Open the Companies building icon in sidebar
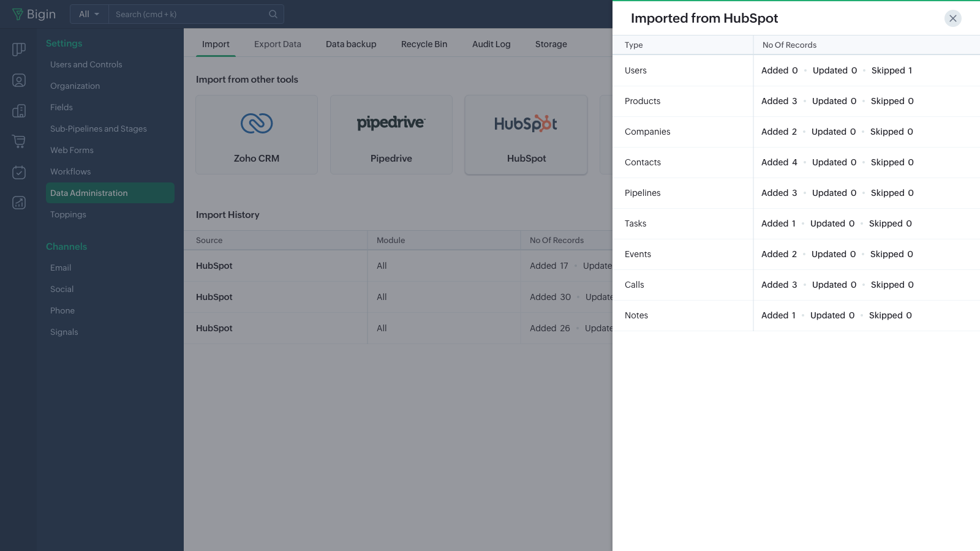 click(x=19, y=111)
